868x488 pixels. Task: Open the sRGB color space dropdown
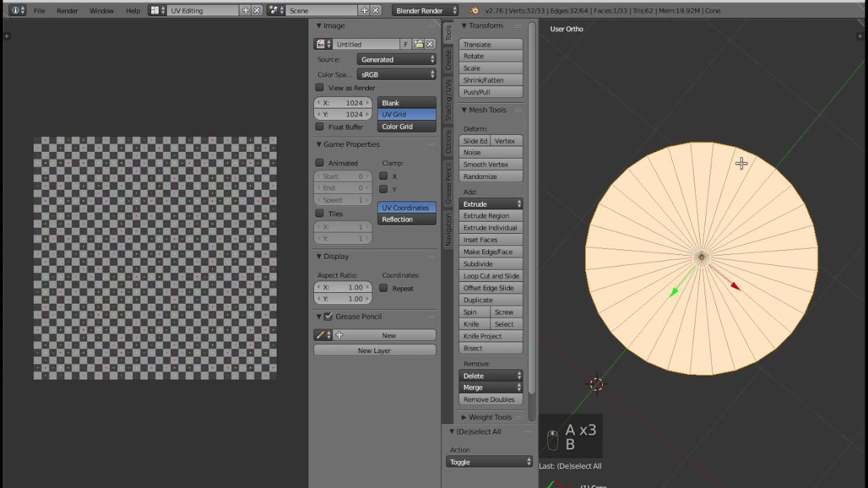click(397, 75)
